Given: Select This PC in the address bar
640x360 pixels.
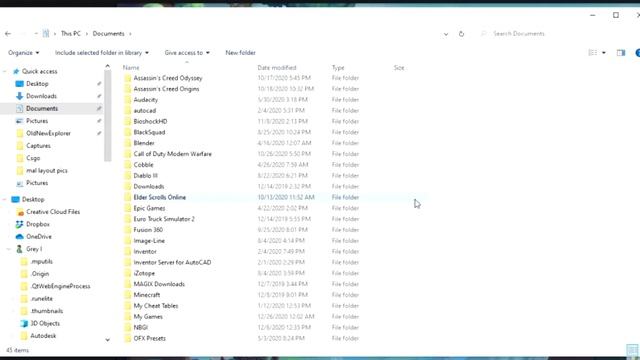Looking at the screenshot, I should click(71, 34).
